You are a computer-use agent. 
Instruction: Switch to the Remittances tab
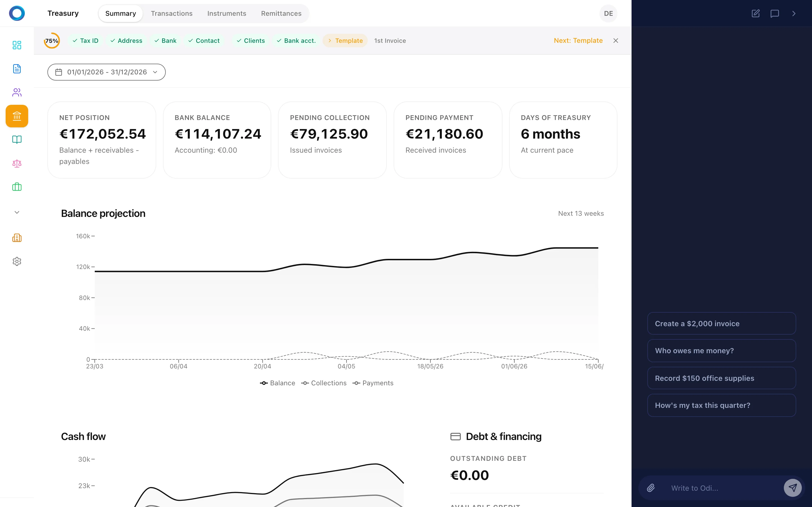coord(281,14)
